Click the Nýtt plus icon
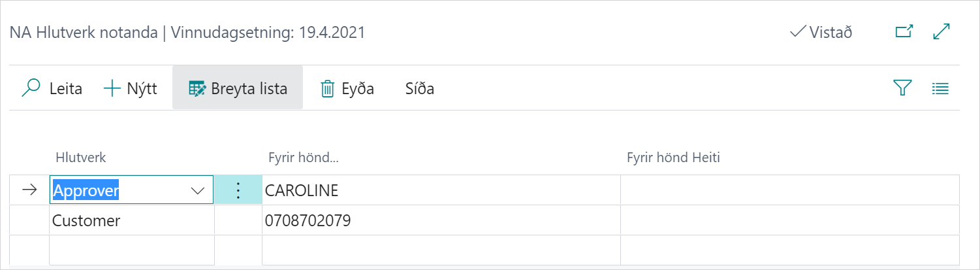Image resolution: width=980 pixels, height=270 pixels. coord(112,88)
